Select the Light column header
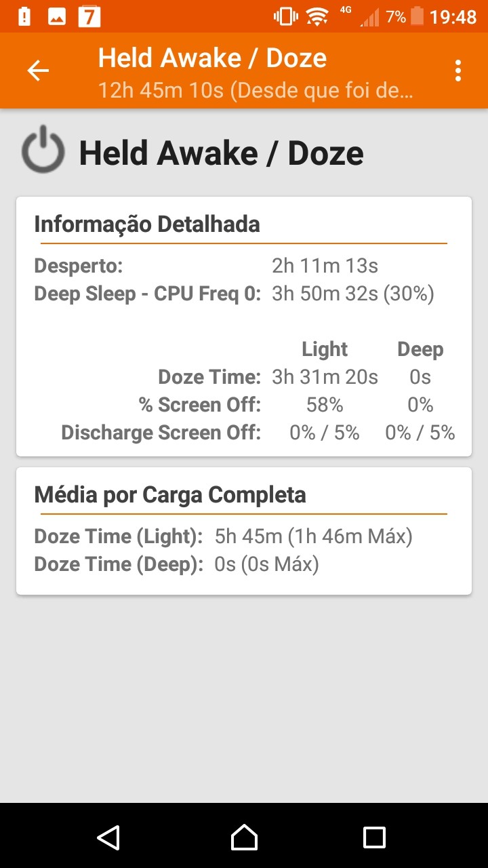The height and width of the screenshot is (868, 488). pyautogui.click(x=325, y=349)
